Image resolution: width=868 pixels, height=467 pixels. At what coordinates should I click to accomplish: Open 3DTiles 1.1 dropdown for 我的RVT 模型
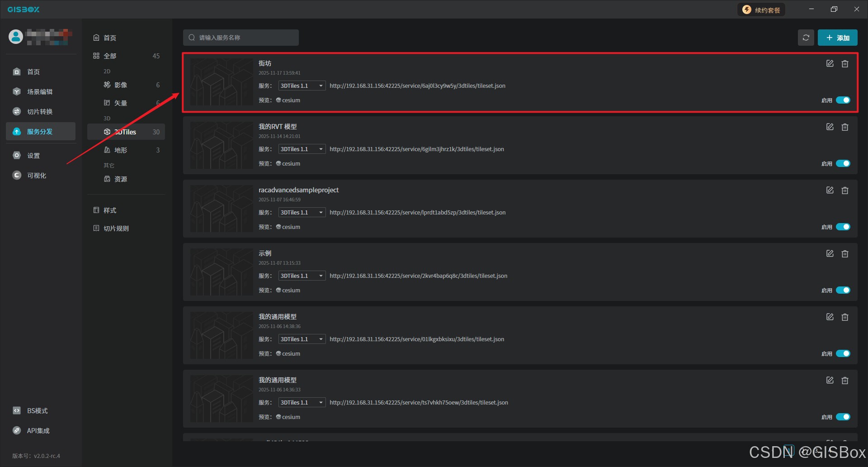click(302, 149)
